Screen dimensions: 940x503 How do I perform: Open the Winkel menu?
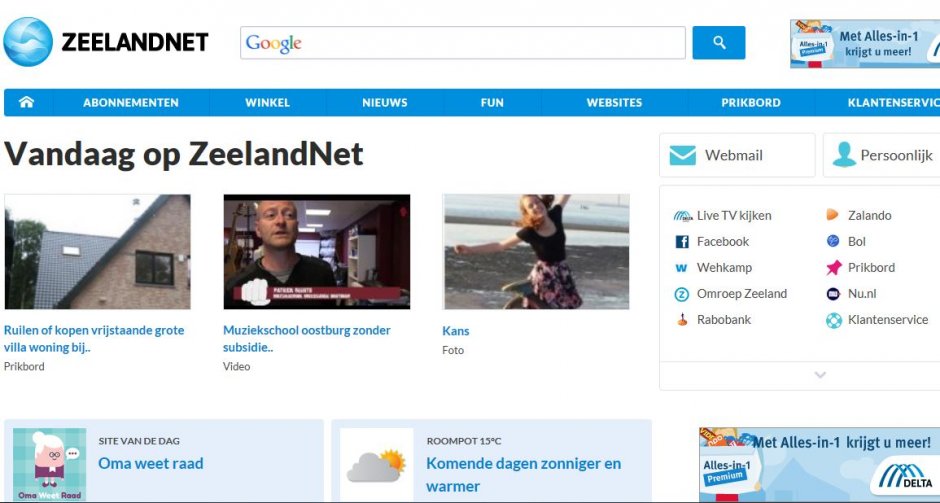click(267, 103)
